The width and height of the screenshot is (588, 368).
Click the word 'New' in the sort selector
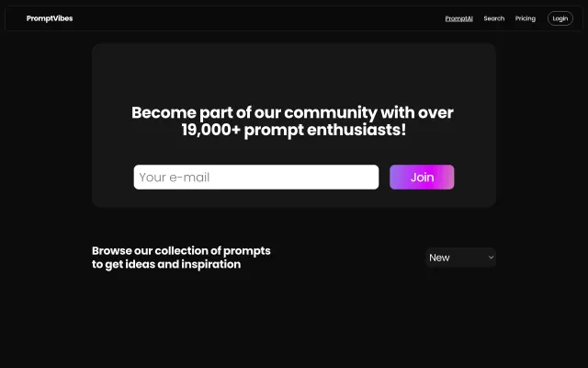click(439, 258)
